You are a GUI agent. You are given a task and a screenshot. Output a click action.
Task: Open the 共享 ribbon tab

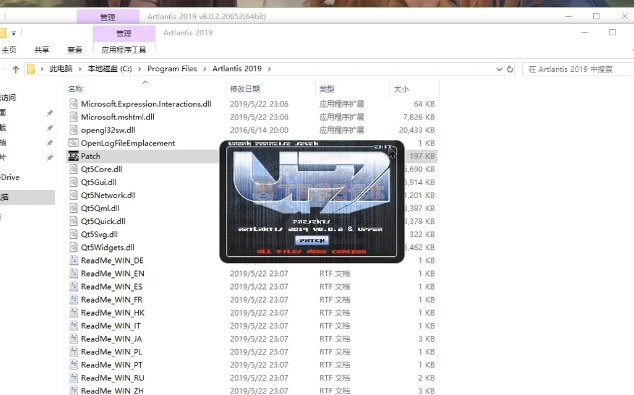(x=42, y=50)
